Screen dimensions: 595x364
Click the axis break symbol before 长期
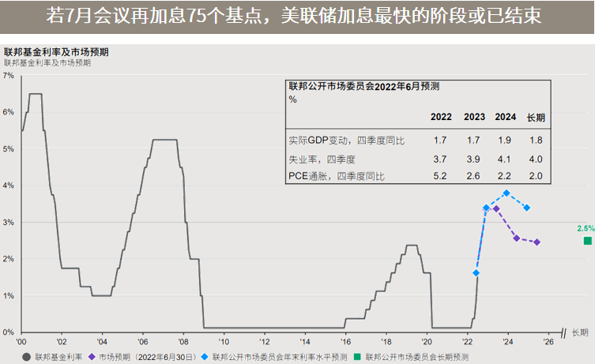point(563,333)
